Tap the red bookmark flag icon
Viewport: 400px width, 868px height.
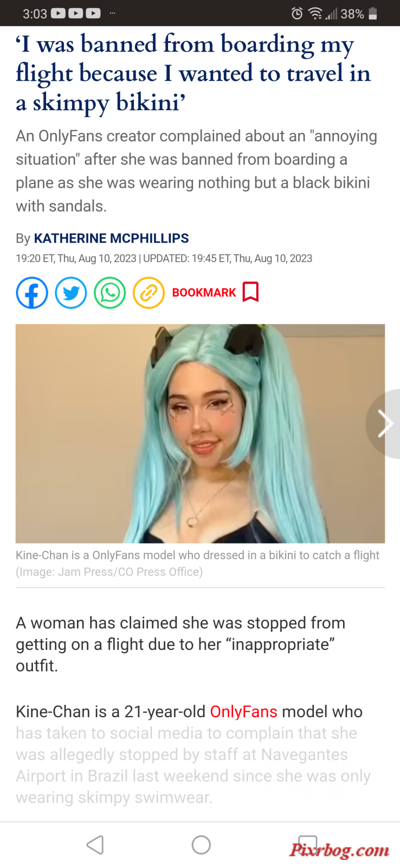click(x=250, y=292)
